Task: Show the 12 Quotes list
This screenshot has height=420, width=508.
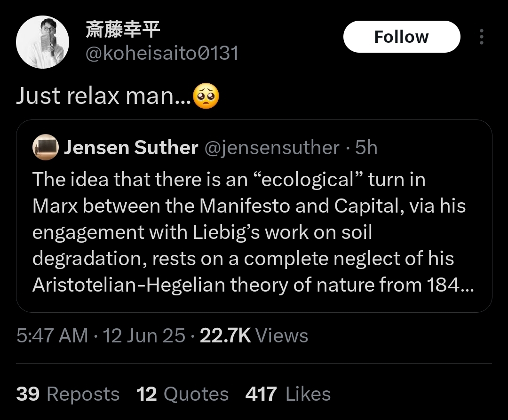Action: coord(183,394)
